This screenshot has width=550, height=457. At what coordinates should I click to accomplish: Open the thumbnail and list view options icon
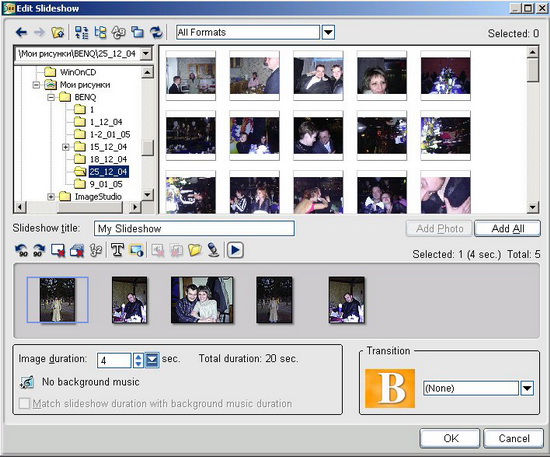coord(82,33)
